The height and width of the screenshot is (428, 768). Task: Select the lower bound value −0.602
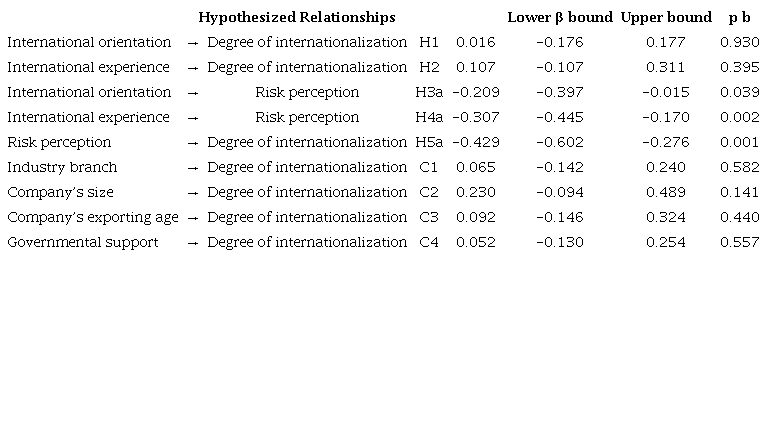[559, 142]
